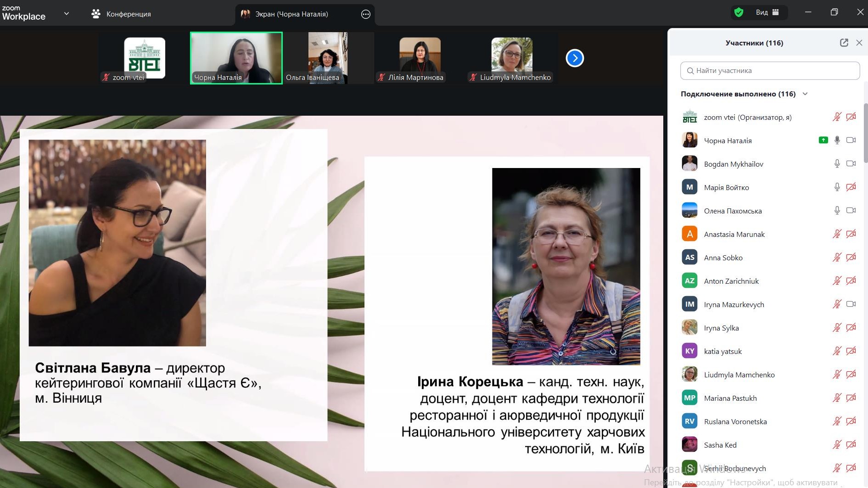Toggle microphone for Марія Войтко
This screenshot has height=488, width=868.
(x=837, y=187)
